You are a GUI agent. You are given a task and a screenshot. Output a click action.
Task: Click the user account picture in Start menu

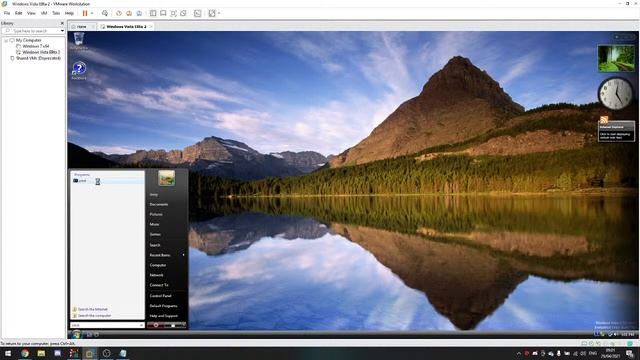(x=167, y=178)
